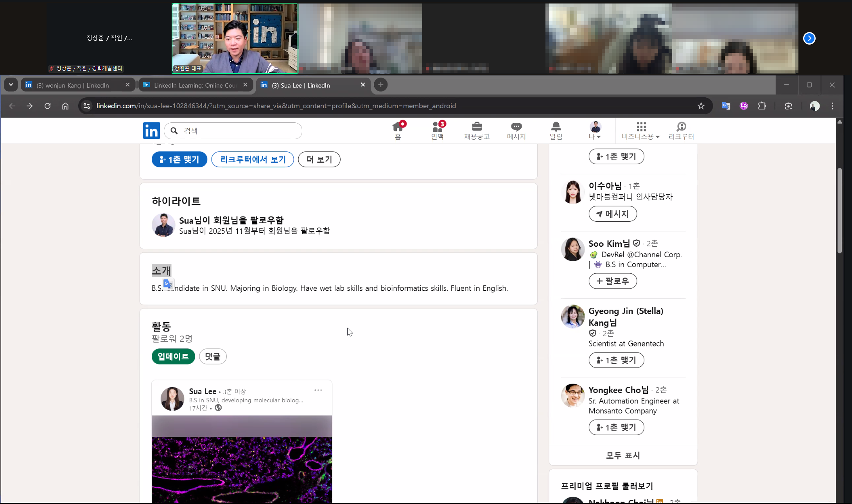Click the 리크루터에서 보기 button
The image size is (852, 504).
click(253, 160)
